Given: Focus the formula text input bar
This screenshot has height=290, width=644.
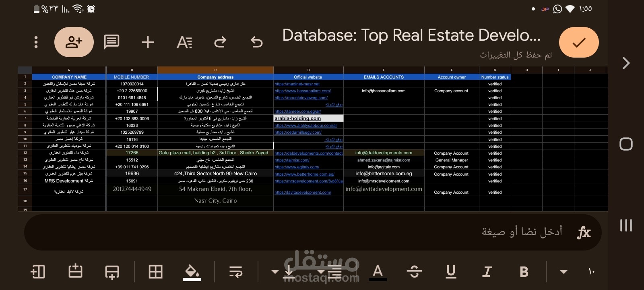Looking at the screenshot, I should tap(313, 232).
